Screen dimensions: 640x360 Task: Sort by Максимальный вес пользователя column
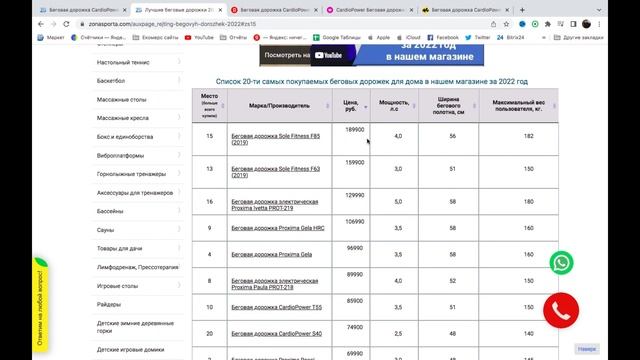(519, 106)
